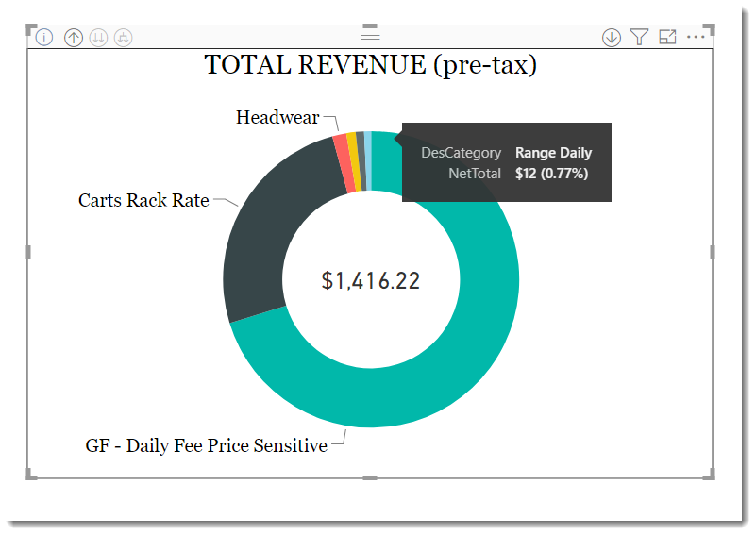Toggle drill down mode circled down arrow
Screen dimensions: 756x535
tap(612, 38)
